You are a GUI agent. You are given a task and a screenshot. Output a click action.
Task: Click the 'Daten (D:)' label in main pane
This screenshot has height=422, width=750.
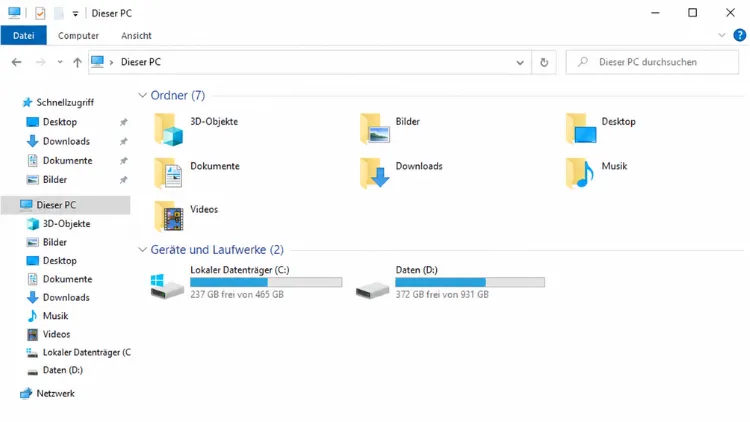(416, 270)
